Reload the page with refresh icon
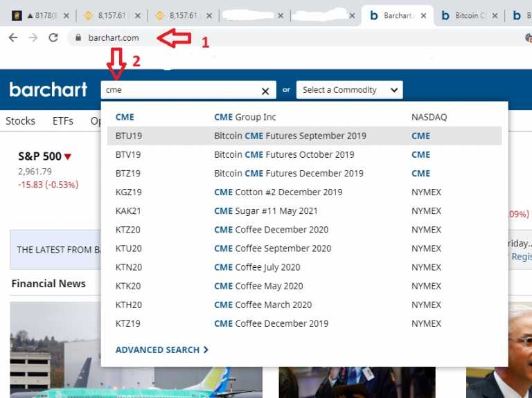Image resolution: width=532 pixels, height=398 pixels. click(53, 37)
